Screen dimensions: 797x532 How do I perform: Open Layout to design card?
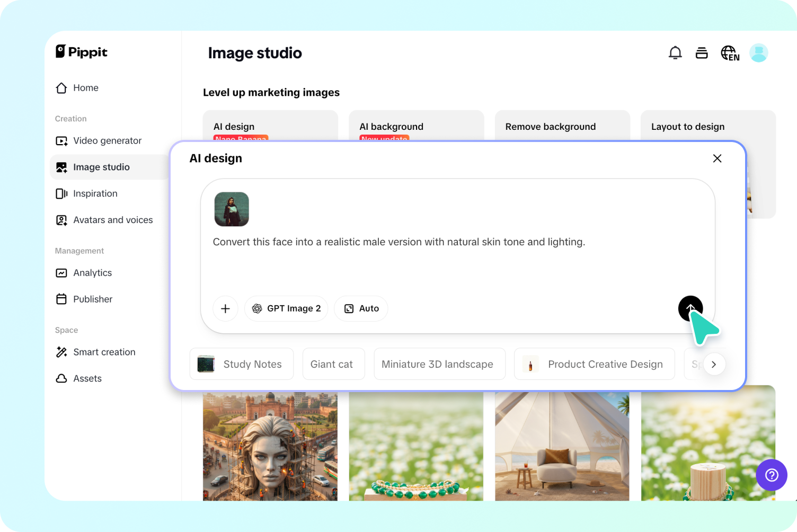709,126
